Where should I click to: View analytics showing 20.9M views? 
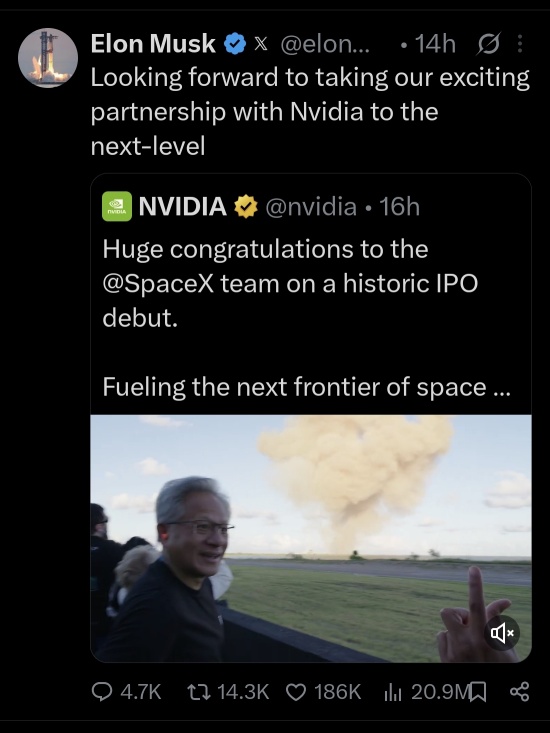(x=393, y=692)
